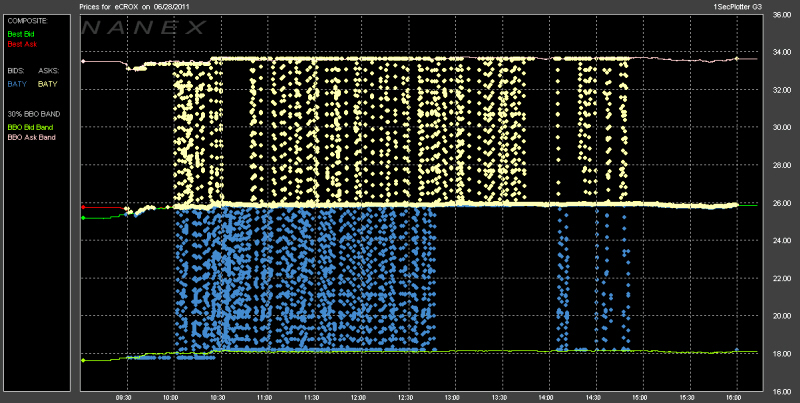Click the green 'Best Bid' legend entry
The width and height of the screenshot is (800, 403).
[x=21, y=34]
